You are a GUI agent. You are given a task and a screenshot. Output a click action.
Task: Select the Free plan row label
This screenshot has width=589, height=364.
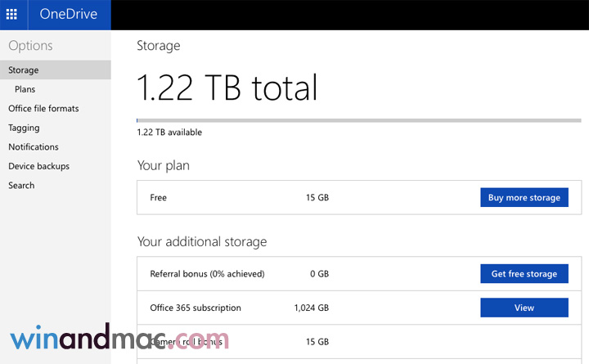tap(159, 198)
